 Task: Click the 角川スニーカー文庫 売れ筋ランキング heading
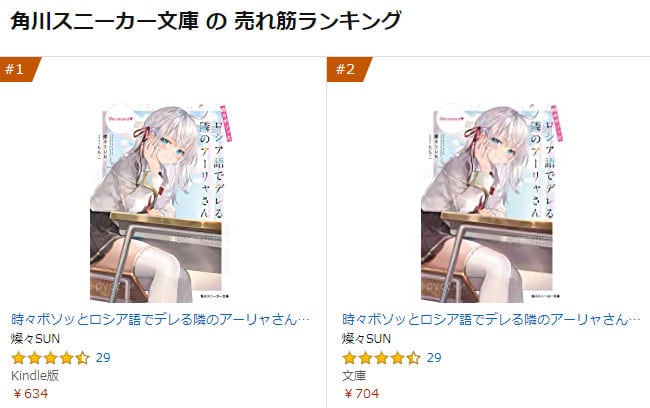coord(206,21)
